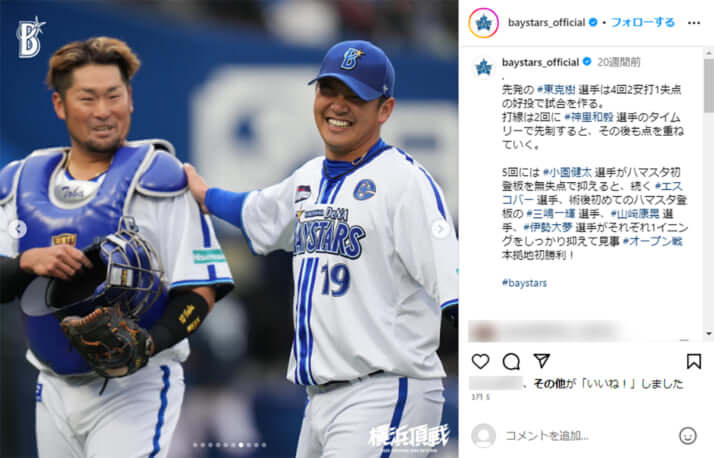Open comments via speech bubble icon
This screenshot has height=458, width=714.
[x=511, y=361]
